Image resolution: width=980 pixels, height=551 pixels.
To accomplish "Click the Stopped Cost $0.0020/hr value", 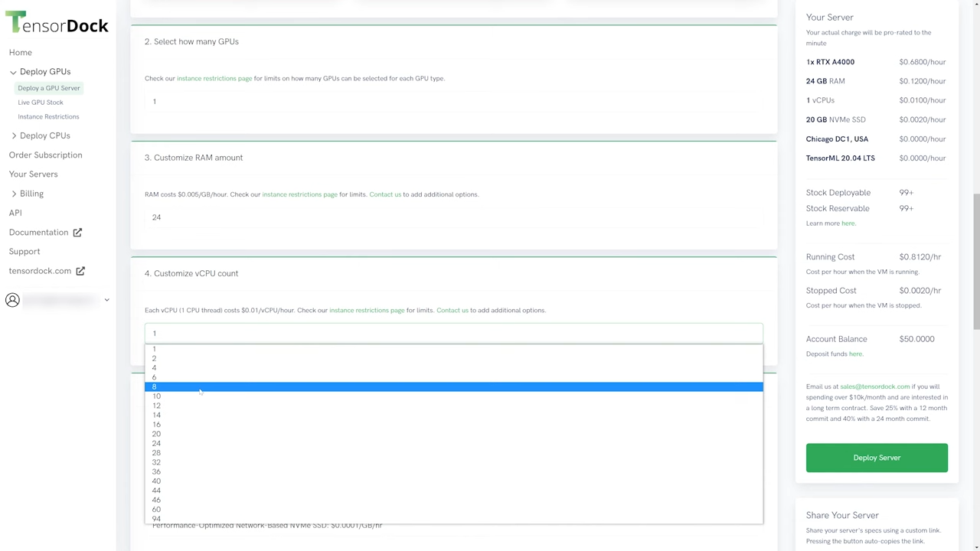I will click(x=920, y=291).
